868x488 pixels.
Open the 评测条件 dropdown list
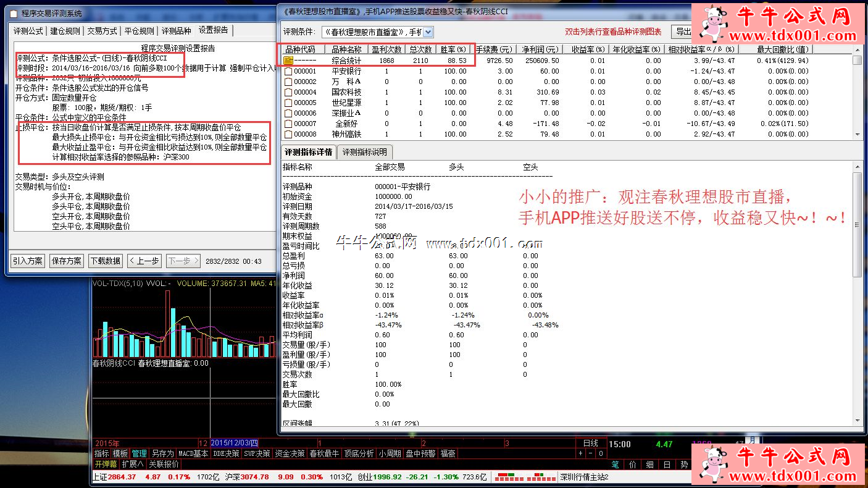pos(428,32)
